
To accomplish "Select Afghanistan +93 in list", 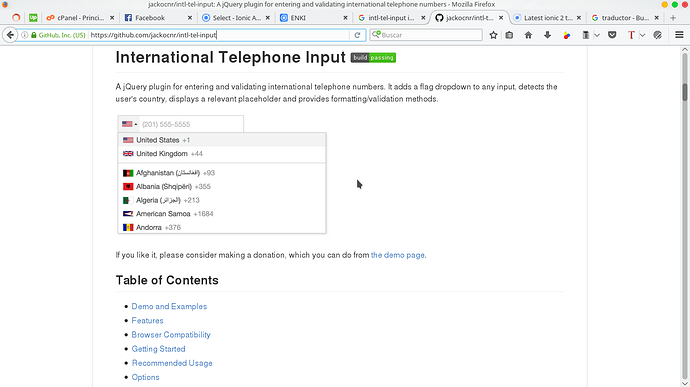I will tap(222, 173).
